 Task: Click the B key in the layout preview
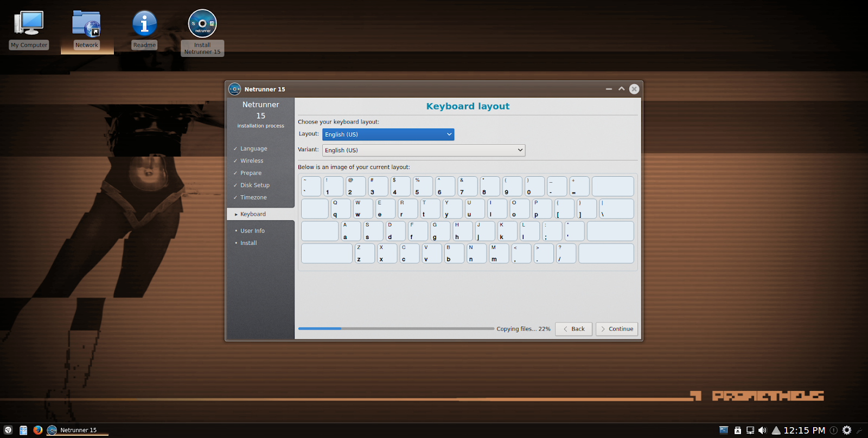(455, 253)
